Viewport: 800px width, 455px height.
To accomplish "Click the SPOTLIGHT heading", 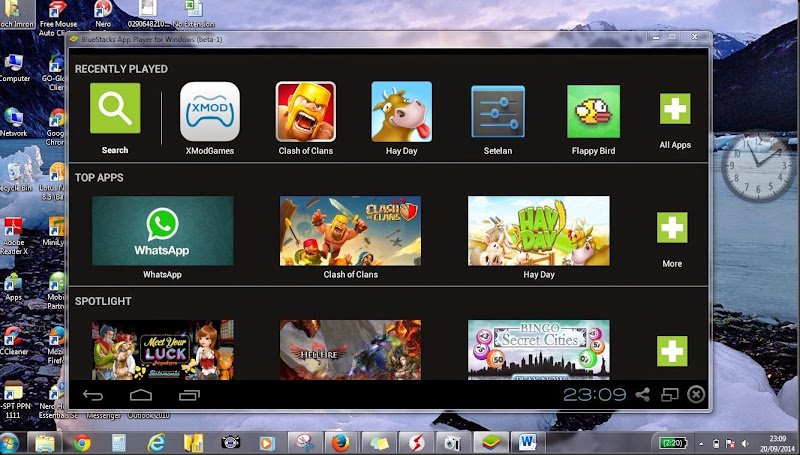I will click(x=103, y=301).
